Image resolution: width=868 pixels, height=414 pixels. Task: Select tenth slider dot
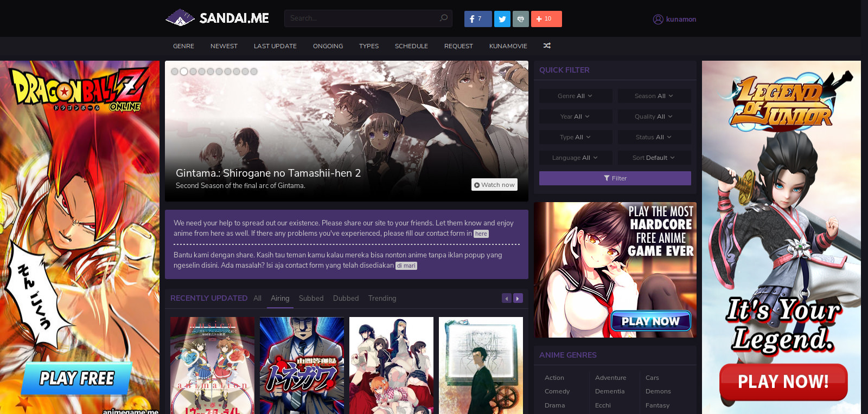pos(254,72)
